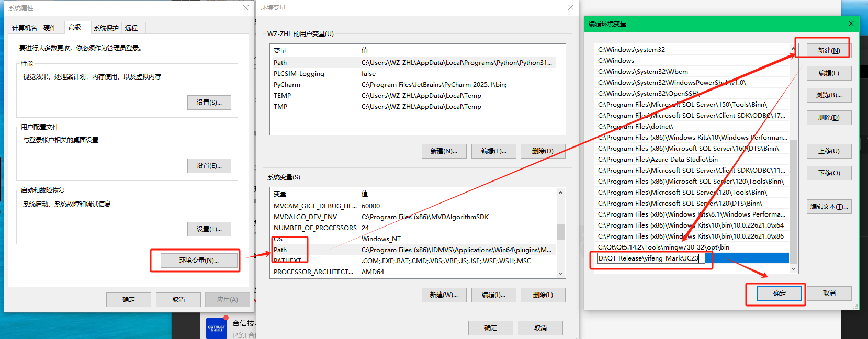The width and height of the screenshot is (868, 339).
Task: Select Qt5.14.2 mingw730_32 path entry
Action: coord(692,247)
